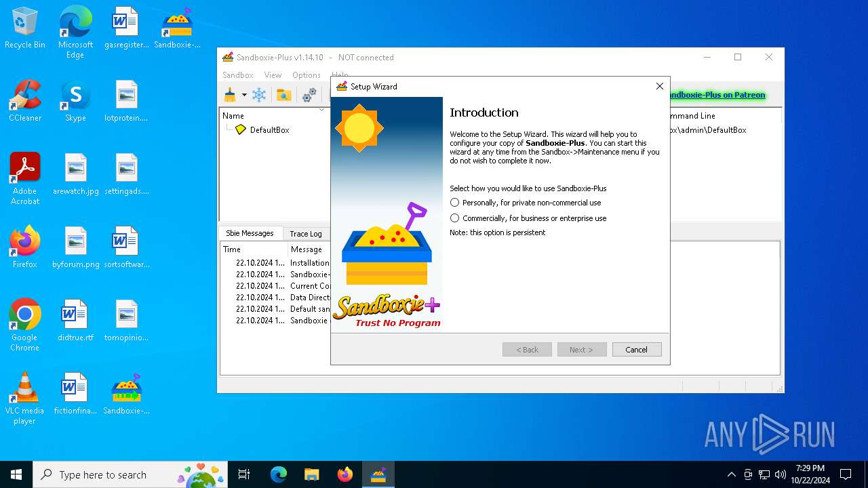Screen dimensions: 868x488
Task: Show hidden system tray icons
Action: (x=731, y=474)
